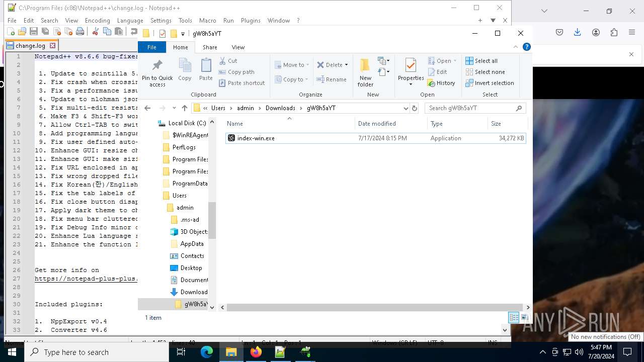Screen dimensions: 644x362
Task: Open the New item dropdown icon
Action: (x=384, y=61)
